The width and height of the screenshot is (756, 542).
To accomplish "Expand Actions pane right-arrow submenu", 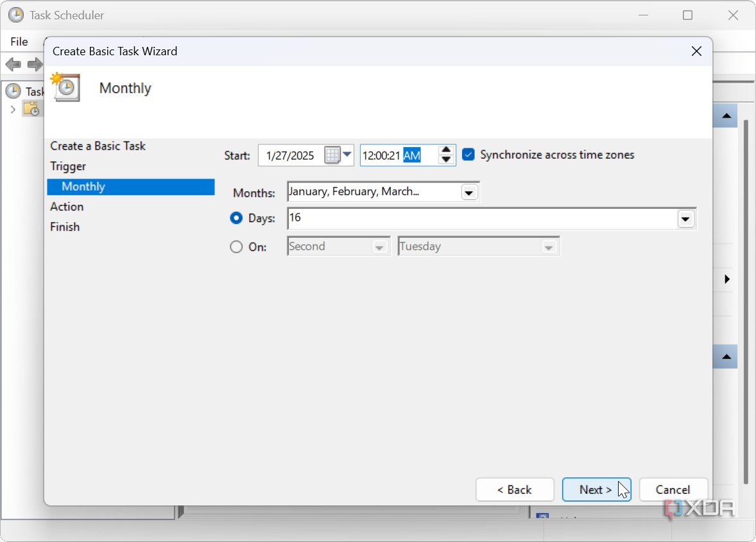I will [727, 279].
